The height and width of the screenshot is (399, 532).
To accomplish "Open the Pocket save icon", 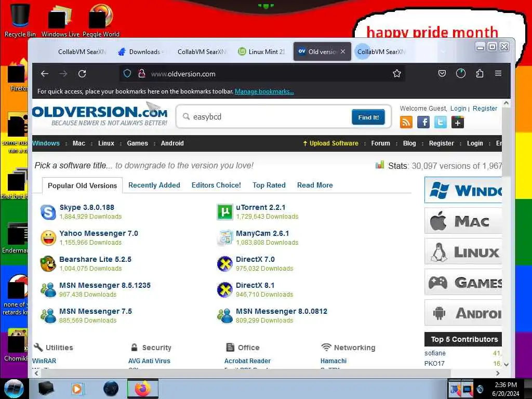I will tap(442, 73).
